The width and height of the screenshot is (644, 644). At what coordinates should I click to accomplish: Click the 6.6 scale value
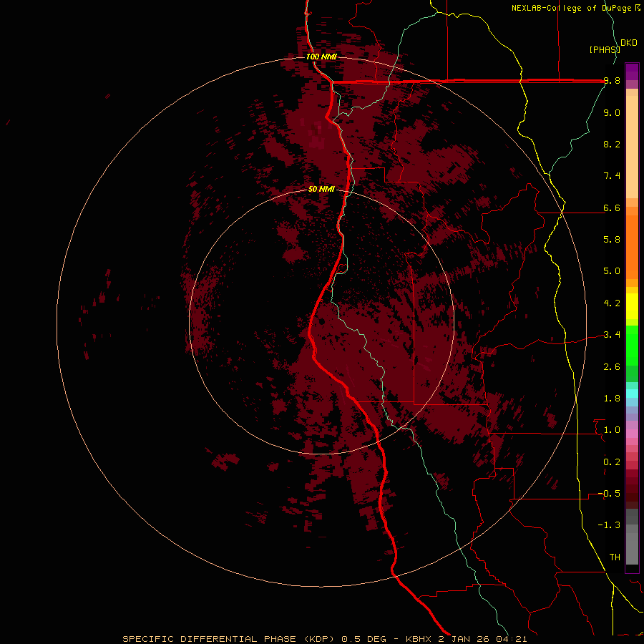point(612,208)
